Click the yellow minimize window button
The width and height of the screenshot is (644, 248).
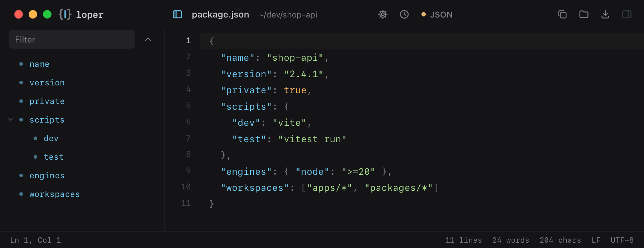tap(33, 14)
